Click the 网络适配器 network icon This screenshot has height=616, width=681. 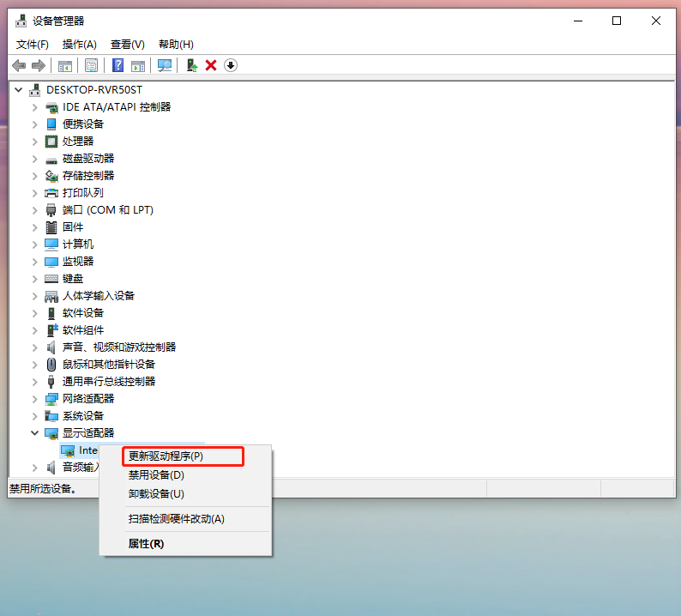click(x=51, y=399)
